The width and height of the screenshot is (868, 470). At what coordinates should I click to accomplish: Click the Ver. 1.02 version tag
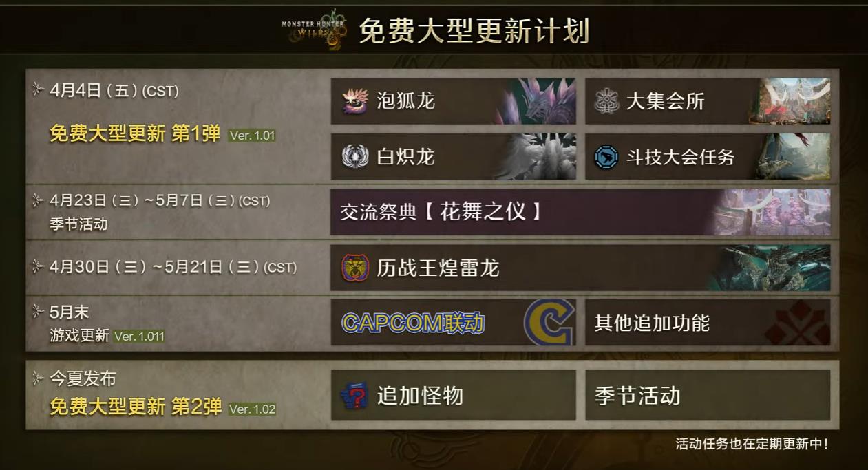[252, 409]
